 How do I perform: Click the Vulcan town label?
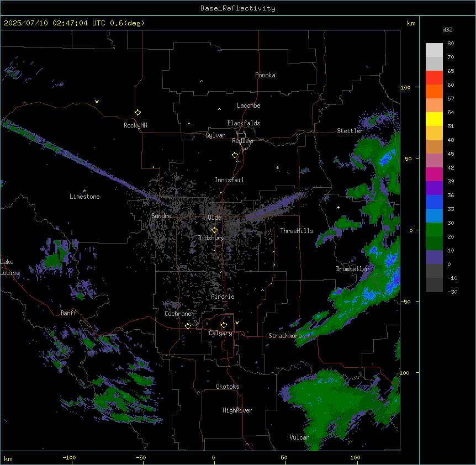tap(299, 437)
